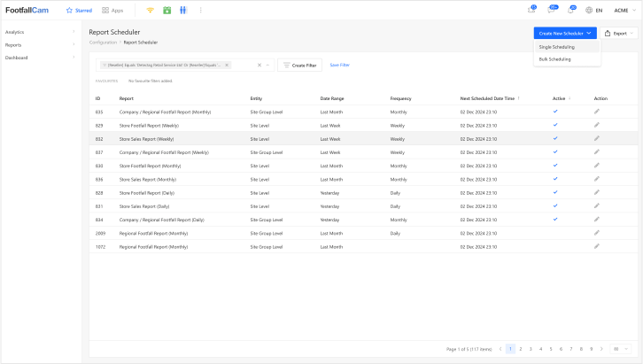643x364 pixels.
Task: Toggle Active checkmark for row 830
Action: [x=555, y=166]
